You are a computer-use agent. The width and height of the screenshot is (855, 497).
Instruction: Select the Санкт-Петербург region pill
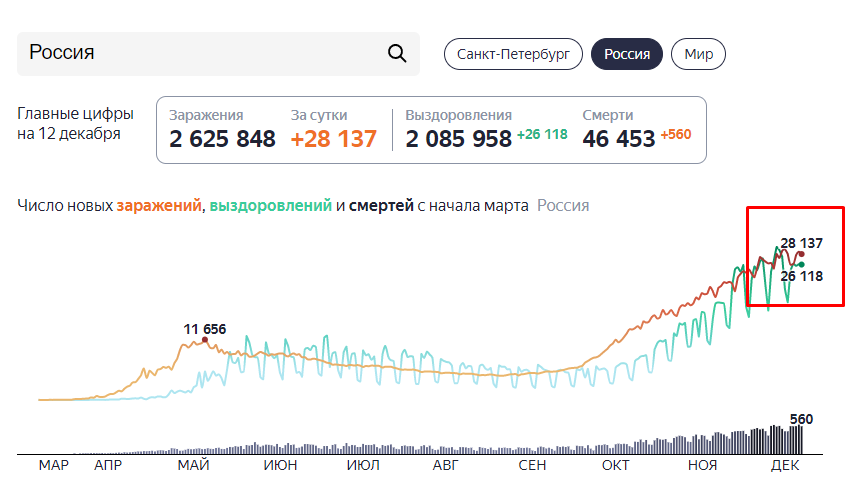[513, 54]
